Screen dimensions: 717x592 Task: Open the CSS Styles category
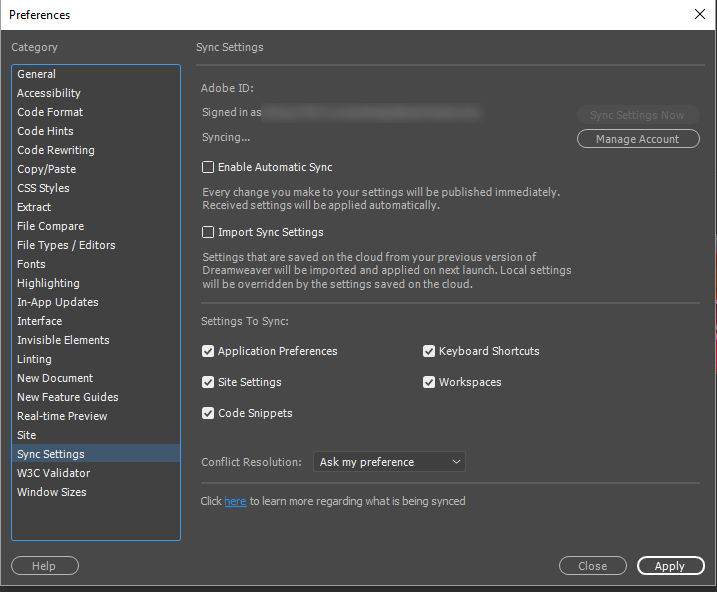[96, 188]
